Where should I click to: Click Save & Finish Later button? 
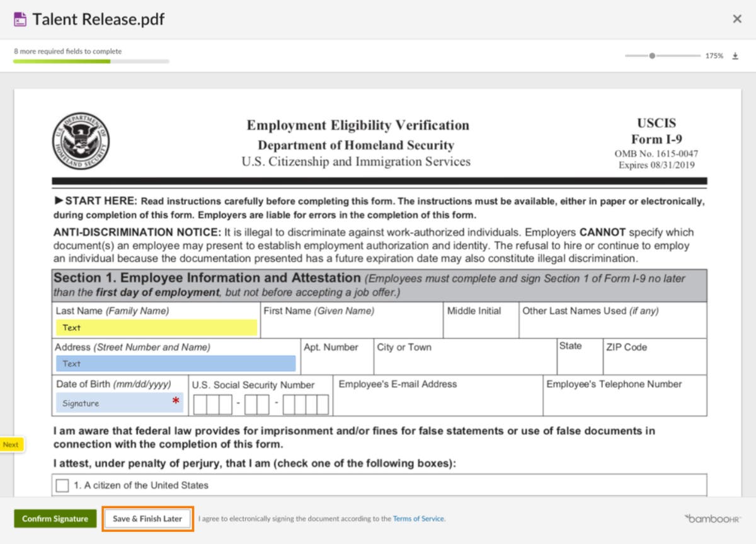point(147,519)
